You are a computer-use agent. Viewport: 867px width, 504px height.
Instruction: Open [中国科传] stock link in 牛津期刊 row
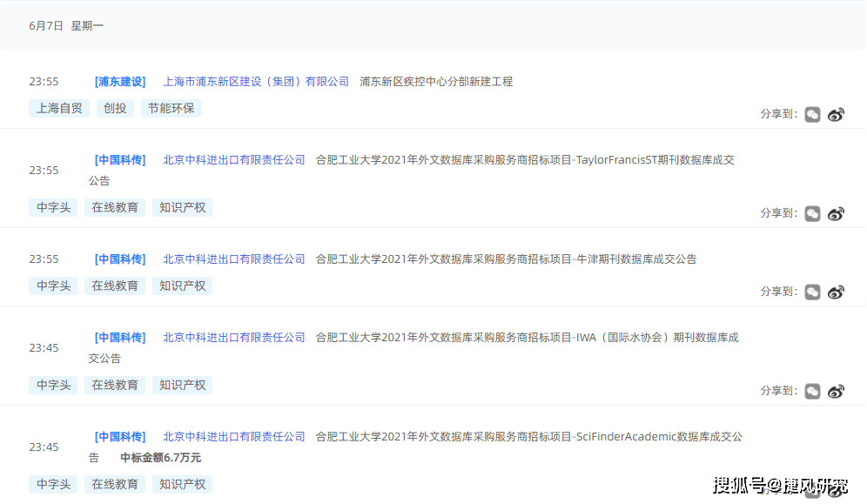[x=120, y=259]
